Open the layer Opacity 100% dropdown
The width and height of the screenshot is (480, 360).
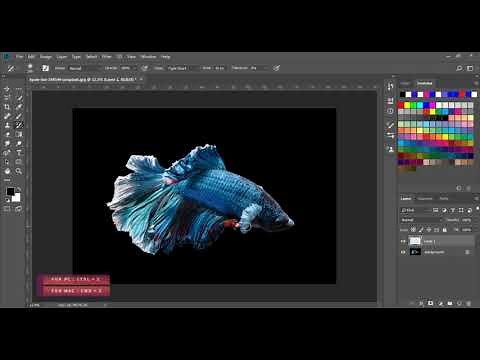466,220
